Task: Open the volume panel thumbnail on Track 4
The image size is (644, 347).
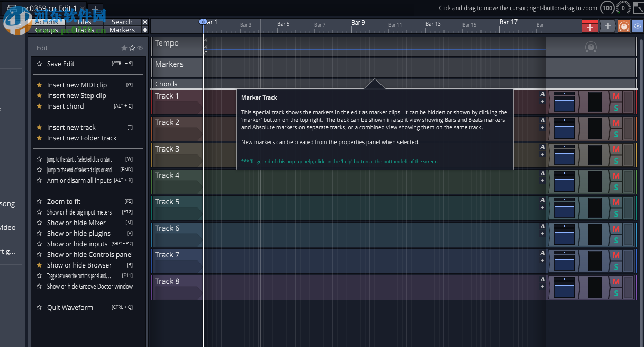Action: (x=564, y=181)
